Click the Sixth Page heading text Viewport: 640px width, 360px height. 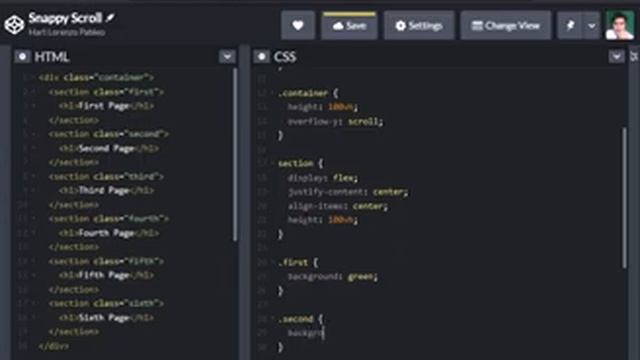pyautogui.click(x=104, y=318)
